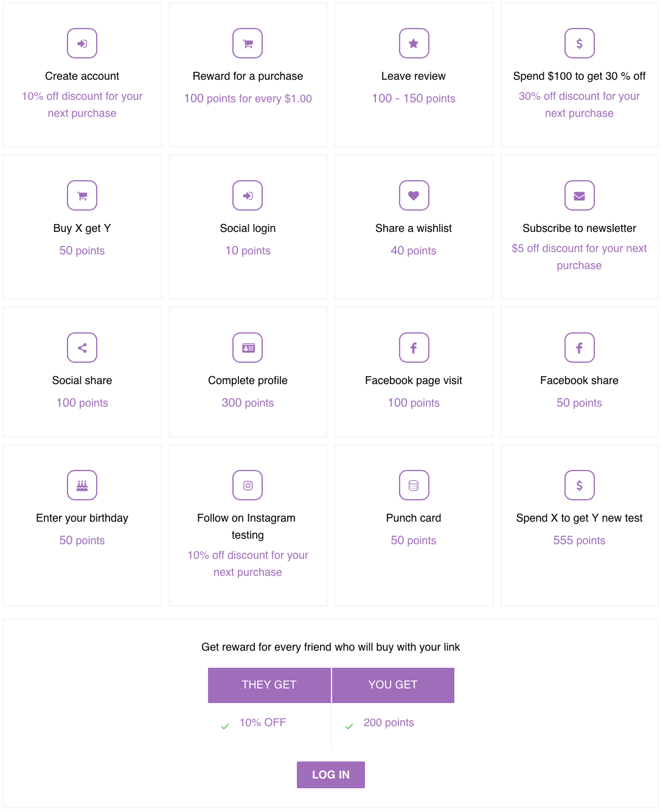Click the Spend $100 dollar sign icon

coord(580,43)
